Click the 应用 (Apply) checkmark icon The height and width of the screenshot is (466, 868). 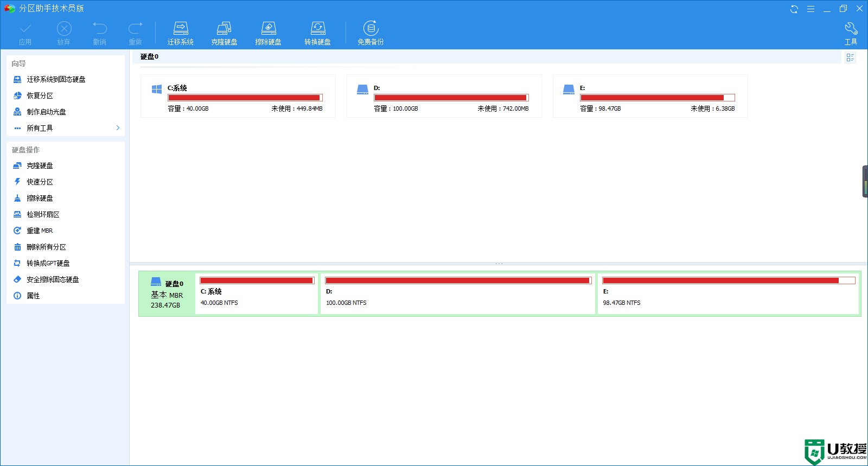point(25,28)
